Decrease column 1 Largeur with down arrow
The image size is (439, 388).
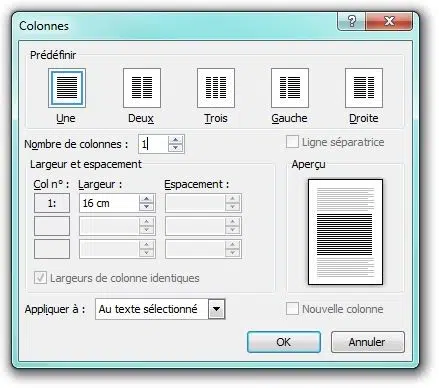pyautogui.click(x=146, y=207)
